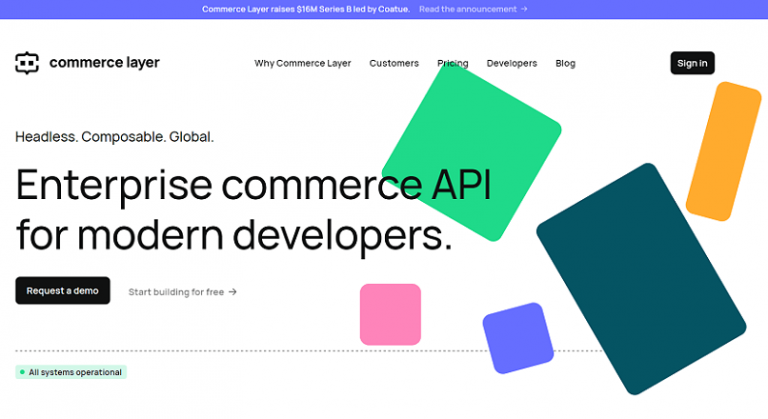Open the All systems operational status badge
Screen dimensions: 768x419
tap(71, 372)
